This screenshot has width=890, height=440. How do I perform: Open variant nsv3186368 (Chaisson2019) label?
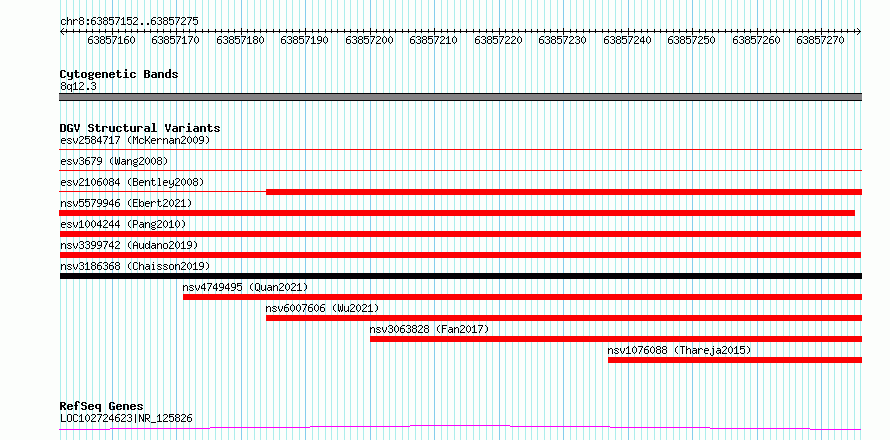(135, 266)
